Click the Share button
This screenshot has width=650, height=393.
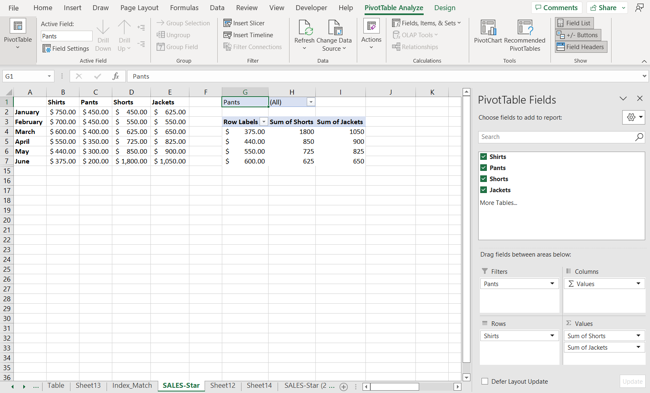pyautogui.click(x=607, y=7)
